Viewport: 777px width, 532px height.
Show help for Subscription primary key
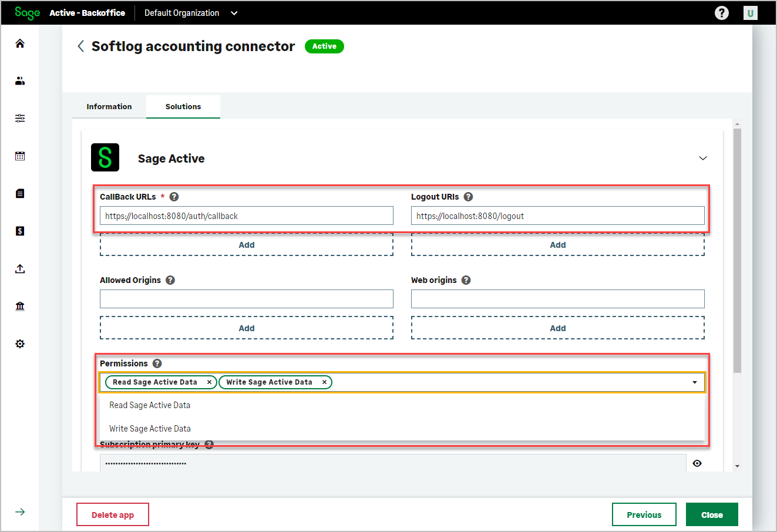pyautogui.click(x=209, y=445)
